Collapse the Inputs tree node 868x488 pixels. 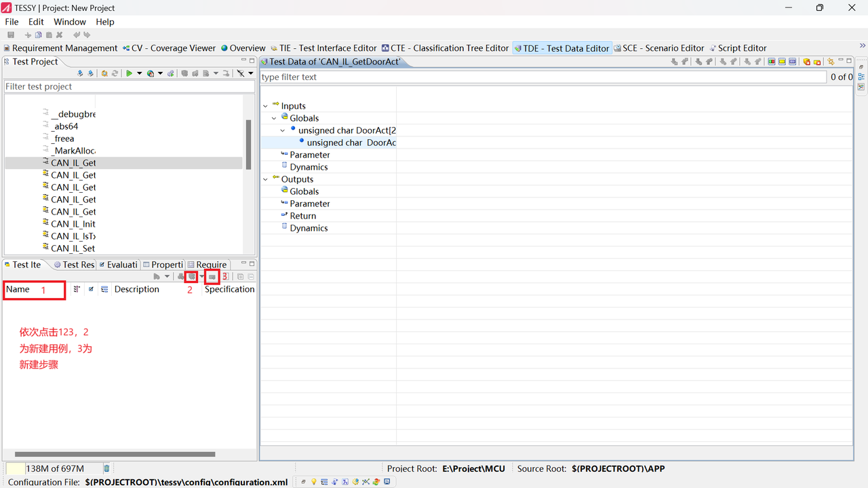point(265,106)
